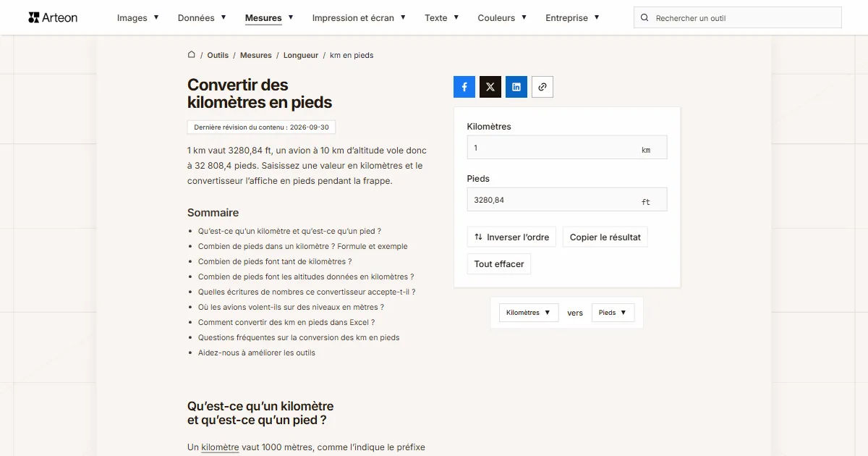This screenshot has height=456, width=868.
Task: Open the Données menu
Action: tap(202, 18)
